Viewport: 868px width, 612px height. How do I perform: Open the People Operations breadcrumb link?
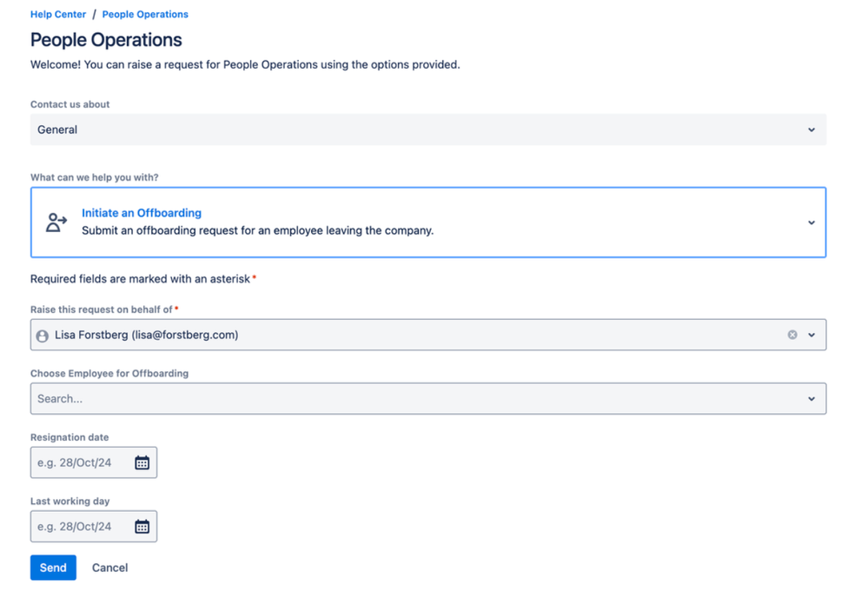pyautogui.click(x=145, y=14)
